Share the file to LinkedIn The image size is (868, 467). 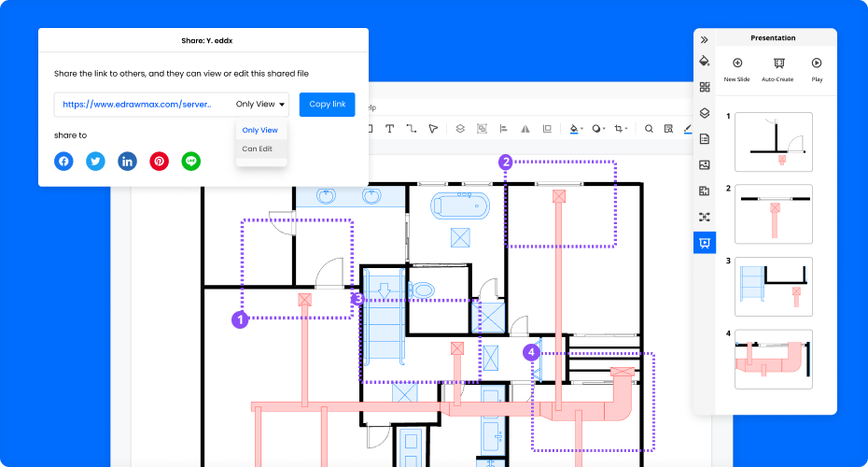127,162
